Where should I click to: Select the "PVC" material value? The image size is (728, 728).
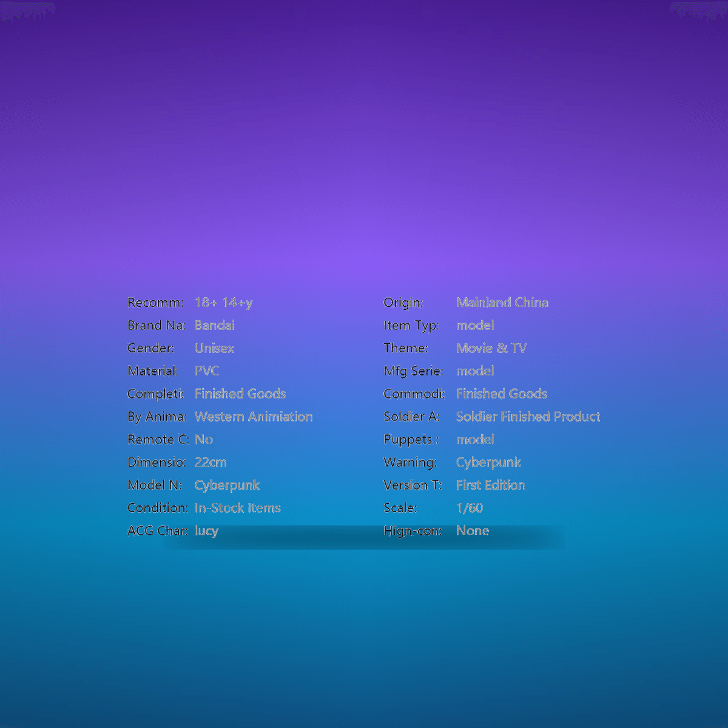(207, 371)
